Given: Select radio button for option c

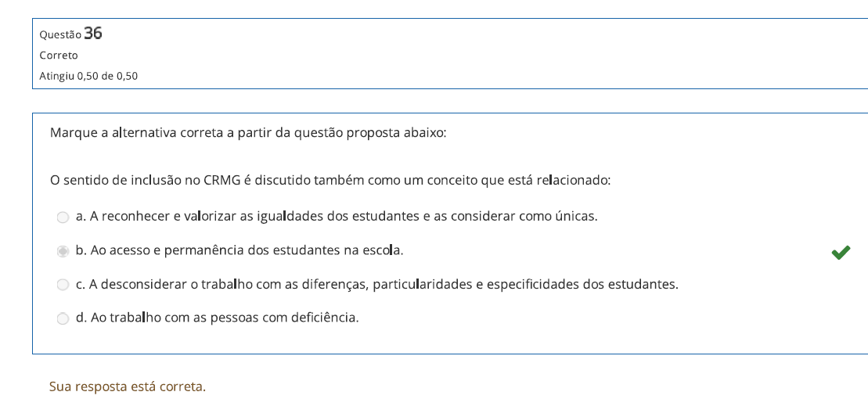Looking at the screenshot, I should coord(63,285).
